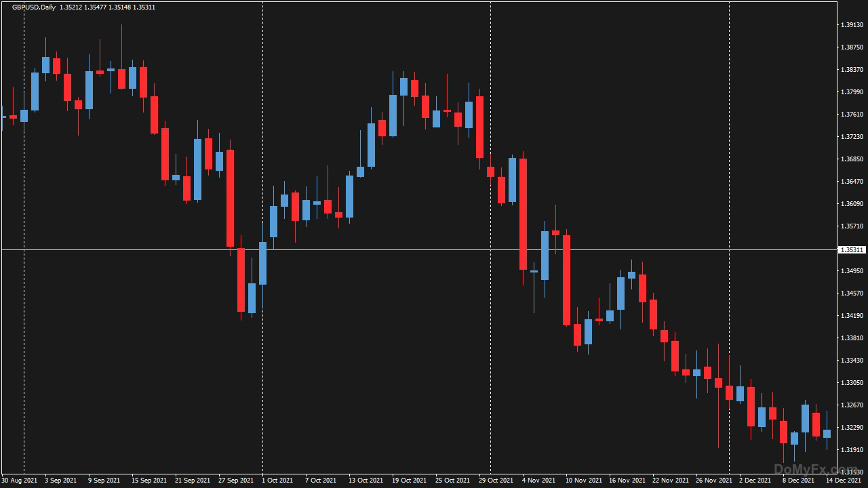
Task: Click the 26 Nov 2021 date label
Action: [713, 481]
